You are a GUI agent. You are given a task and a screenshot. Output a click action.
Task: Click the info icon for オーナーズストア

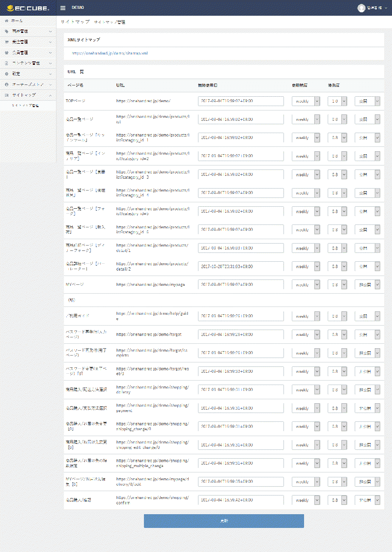[x=6, y=84]
